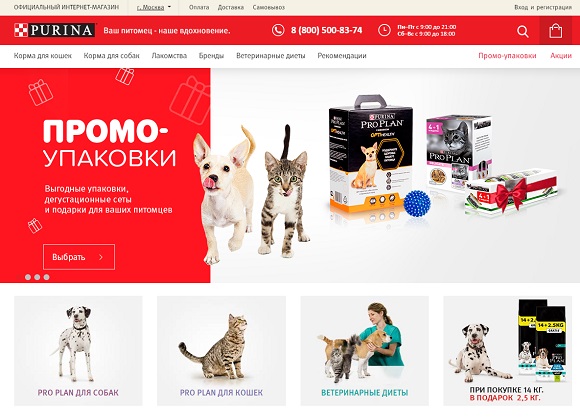This screenshot has height=418, width=580.
Task: Open the Доставка link
Action: pos(230,7)
